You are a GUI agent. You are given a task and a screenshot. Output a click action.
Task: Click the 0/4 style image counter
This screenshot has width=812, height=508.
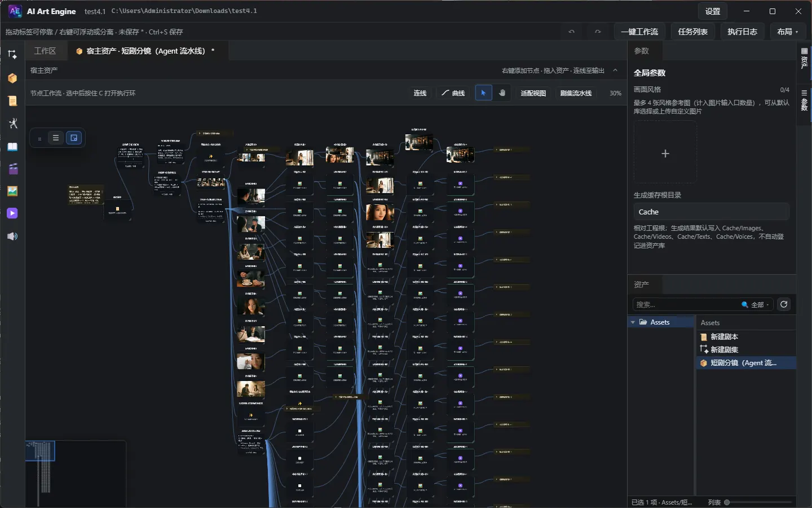coord(784,90)
